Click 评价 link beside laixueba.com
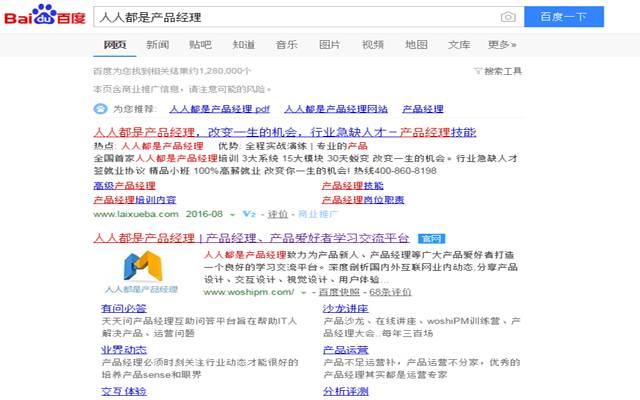Image resolution: width=640 pixels, height=400 pixels. click(278, 214)
